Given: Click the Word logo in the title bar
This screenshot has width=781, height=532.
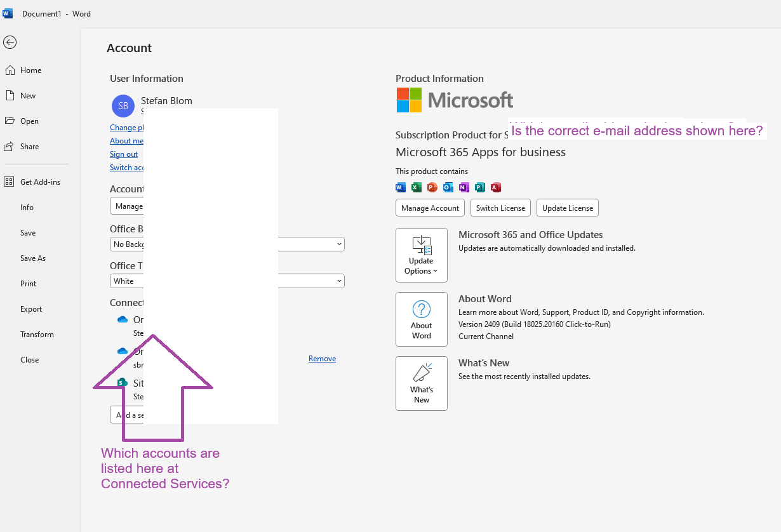Looking at the screenshot, I should click(8, 13).
